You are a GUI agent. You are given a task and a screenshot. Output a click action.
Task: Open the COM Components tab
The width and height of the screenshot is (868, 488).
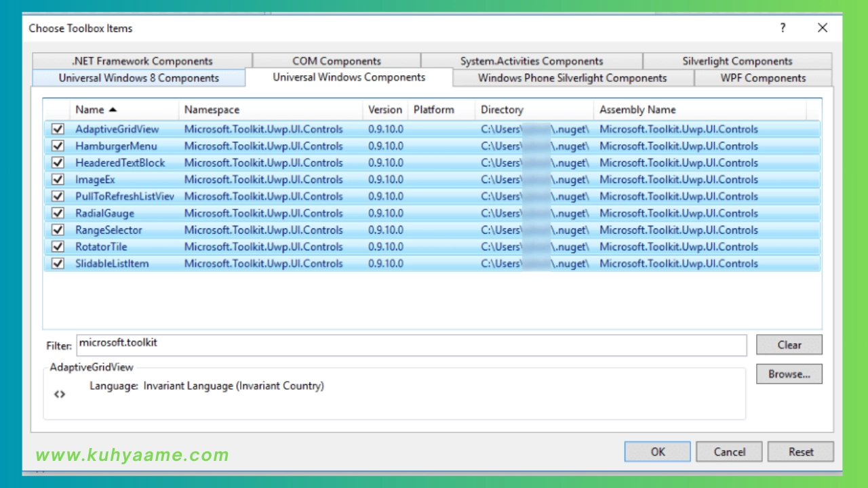(336, 61)
